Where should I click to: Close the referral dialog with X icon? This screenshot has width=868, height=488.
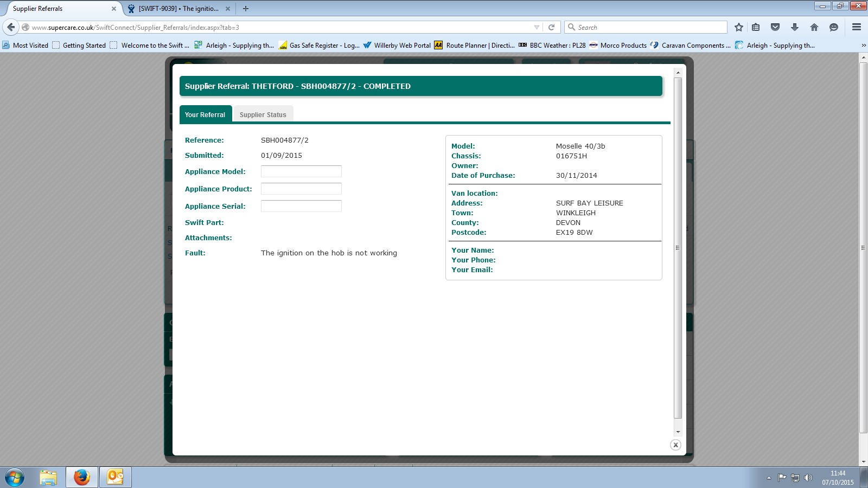point(675,445)
